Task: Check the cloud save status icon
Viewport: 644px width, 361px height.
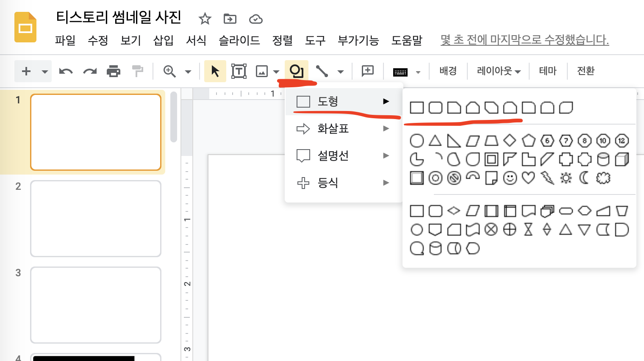Action: coord(256,19)
